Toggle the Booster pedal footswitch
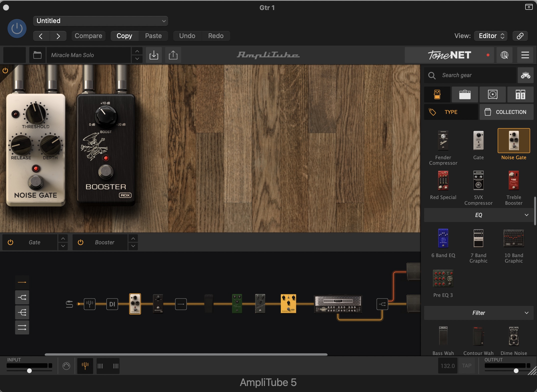The height and width of the screenshot is (392, 537). pos(106,172)
